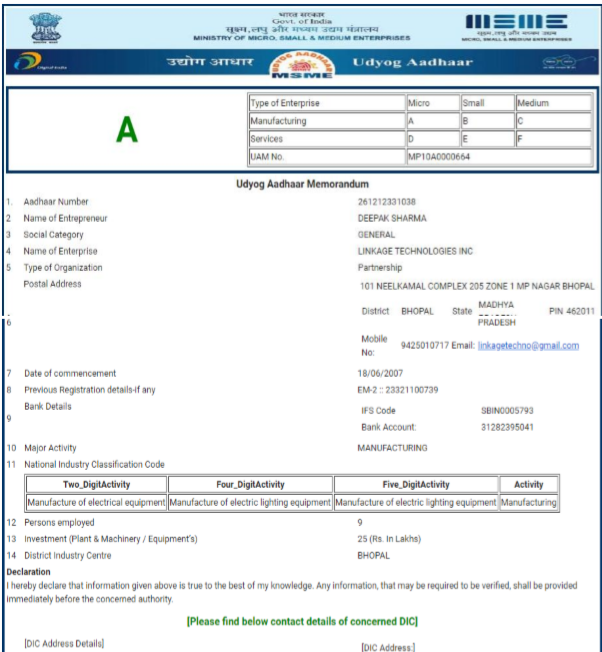The image size is (602, 652).
Task: Click previous registration EM-2 :: 23321100739
Action: click(x=398, y=390)
